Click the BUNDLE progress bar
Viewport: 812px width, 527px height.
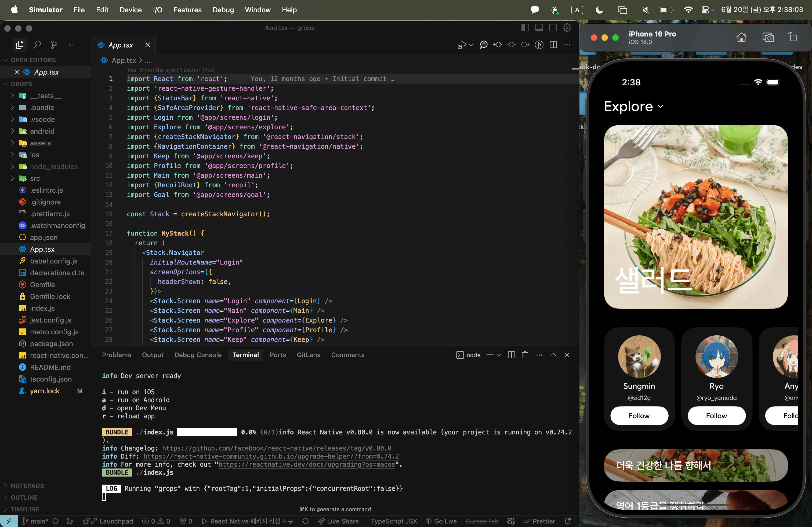(207, 432)
